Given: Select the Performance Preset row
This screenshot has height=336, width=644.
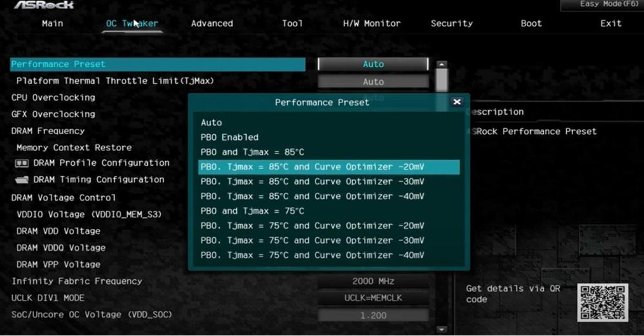Looking at the screenshot, I should pyautogui.click(x=158, y=64).
